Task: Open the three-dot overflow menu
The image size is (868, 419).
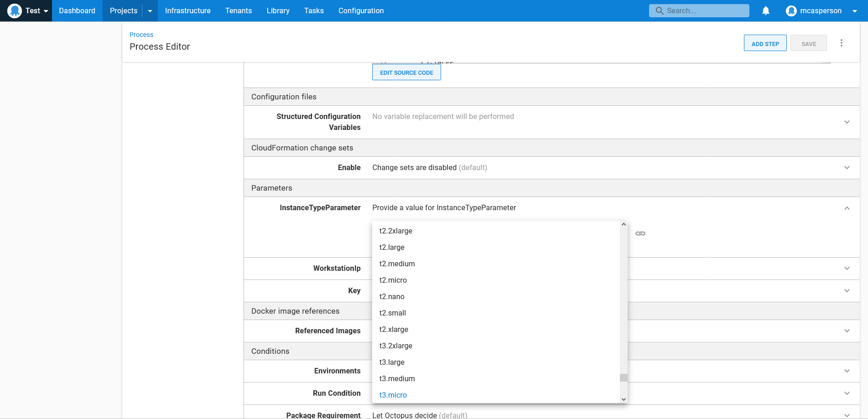Action: [842, 43]
